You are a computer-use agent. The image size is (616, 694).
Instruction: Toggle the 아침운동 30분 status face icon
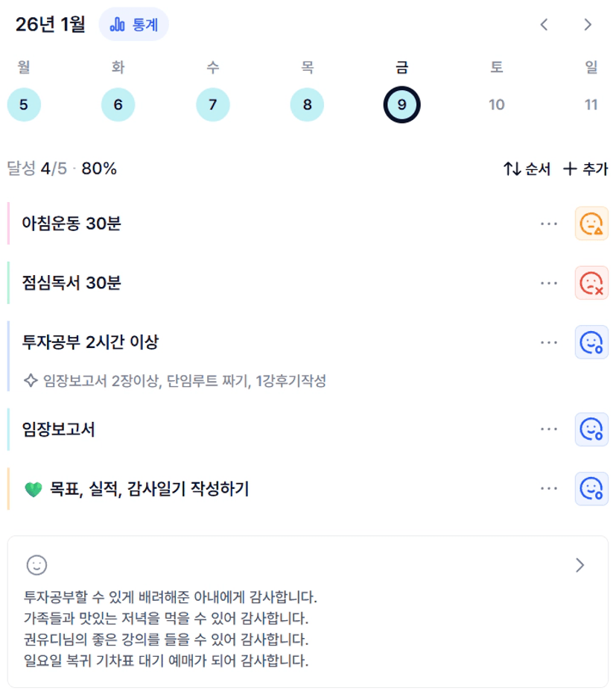point(591,224)
